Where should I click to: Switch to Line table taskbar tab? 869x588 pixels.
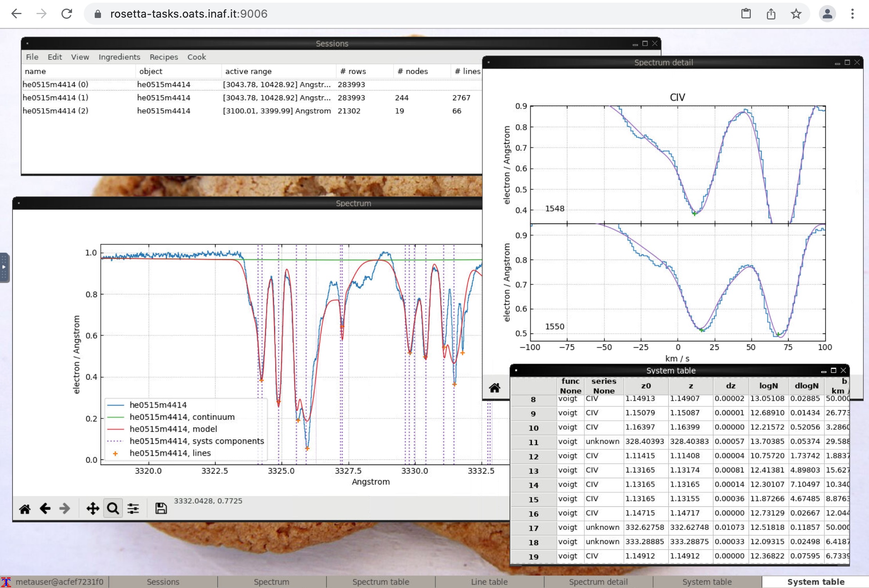click(489, 582)
